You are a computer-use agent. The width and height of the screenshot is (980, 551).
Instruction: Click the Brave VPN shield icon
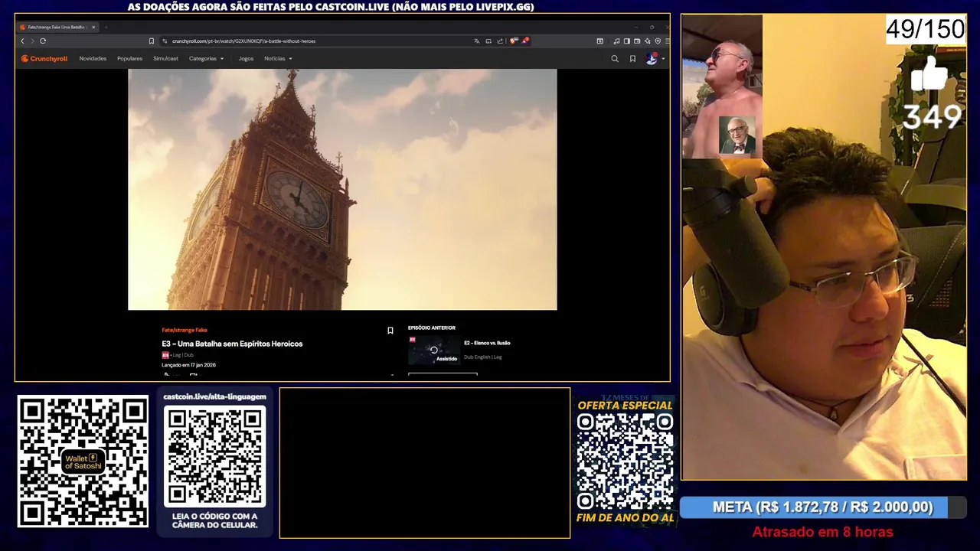[x=658, y=41]
